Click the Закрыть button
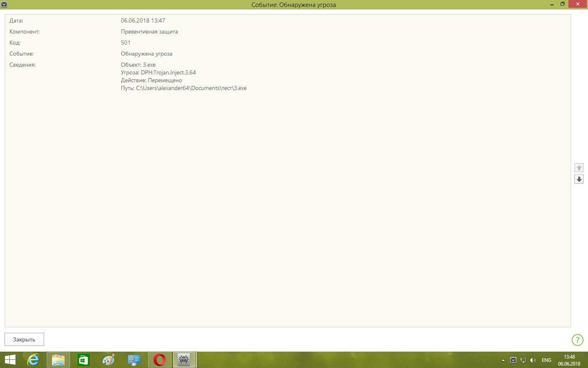 (24, 339)
